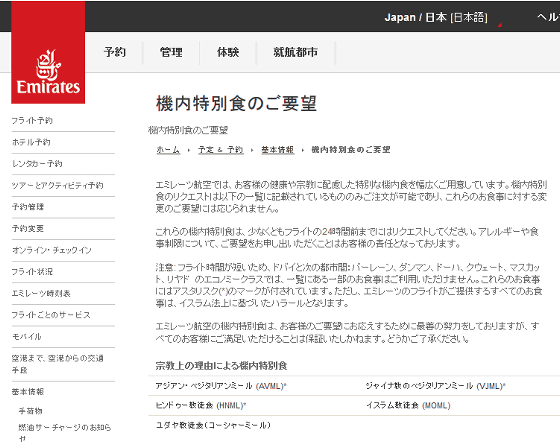Open the 予約 navigation menu
The width and height of the screenshot is (560, 442).
pyautogui.click(x=115, y=52)
